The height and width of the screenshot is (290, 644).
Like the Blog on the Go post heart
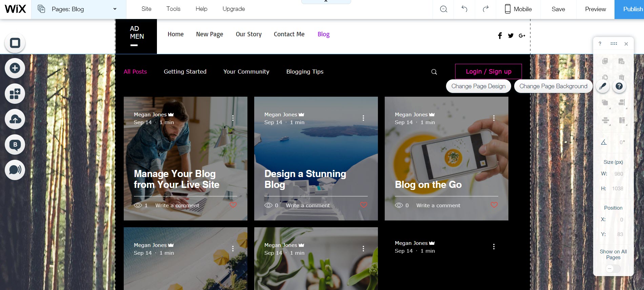point(494,205)
